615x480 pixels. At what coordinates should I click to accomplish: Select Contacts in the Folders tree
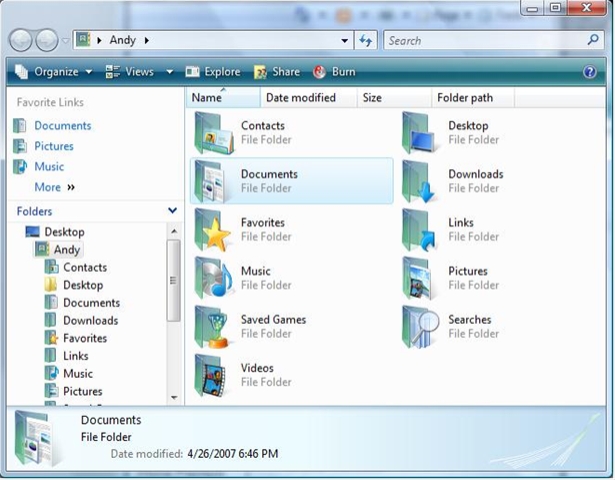(85, 267)
